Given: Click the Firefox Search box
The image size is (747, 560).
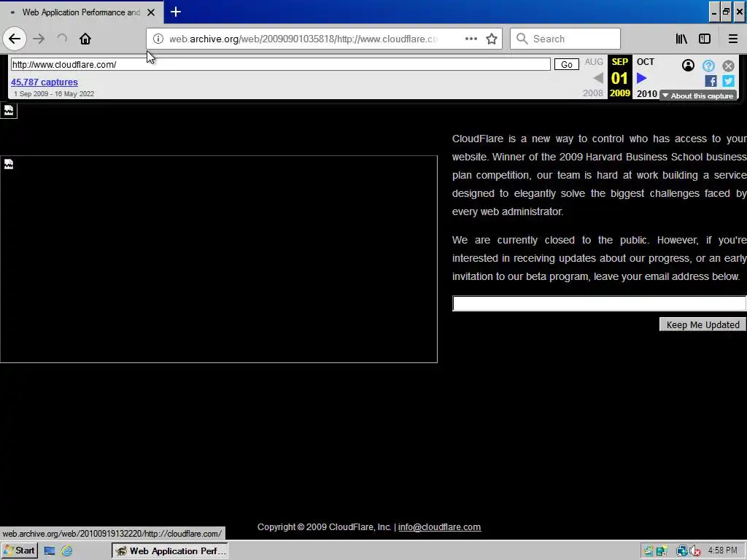Looking at the screenshot, I should pyautogui.click(x=565, y=39).
